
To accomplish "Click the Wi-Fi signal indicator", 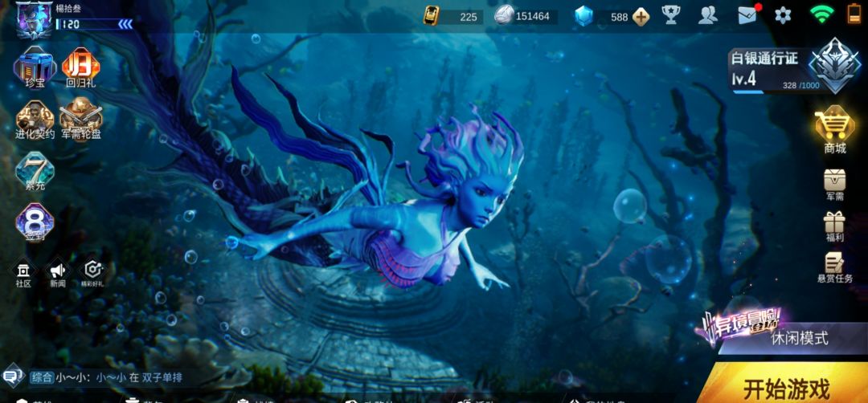I will point(822,14).
